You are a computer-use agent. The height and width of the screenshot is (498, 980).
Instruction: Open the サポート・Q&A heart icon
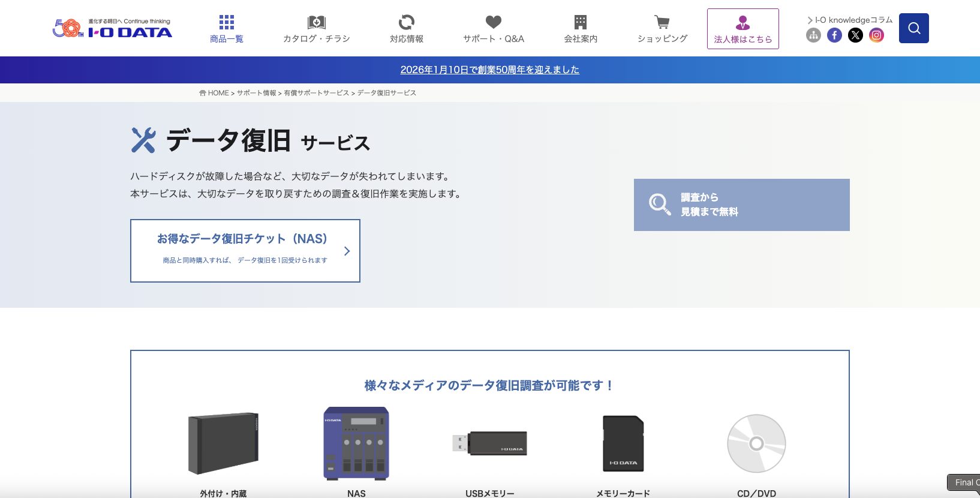click(494, 22)
